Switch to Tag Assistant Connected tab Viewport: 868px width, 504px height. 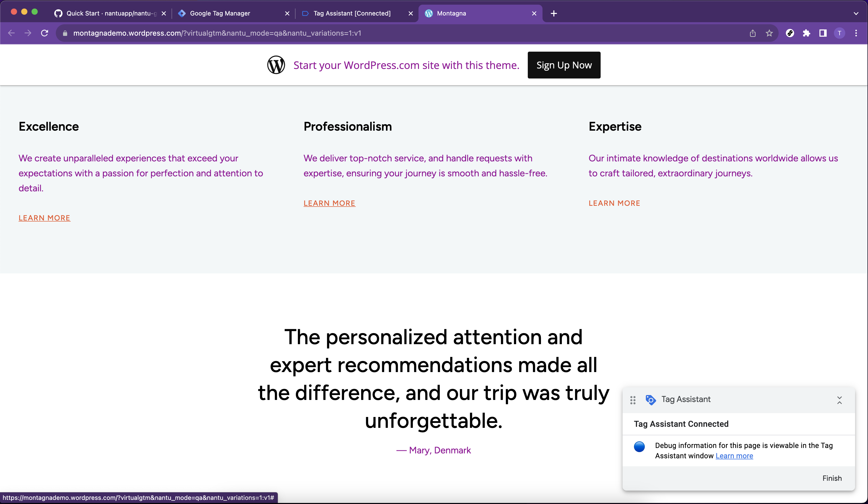point(352,13)
